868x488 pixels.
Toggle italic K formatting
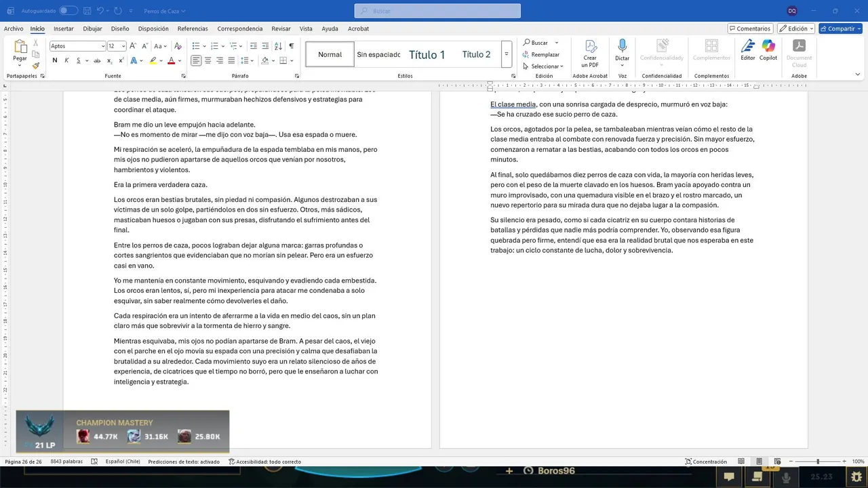coord(66,60)
